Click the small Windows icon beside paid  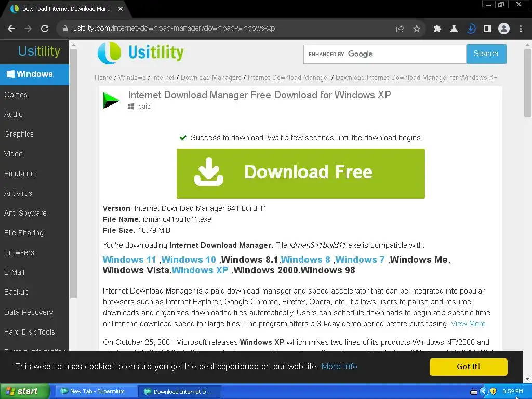(x=131, y=107)
